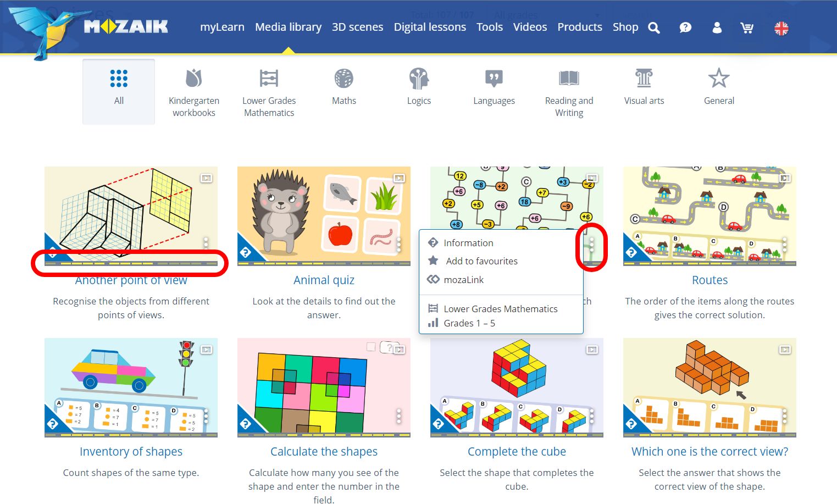Open the 3D scenes navigation item
This screenshot has width=837, height=504.
[x=357, y=27]
